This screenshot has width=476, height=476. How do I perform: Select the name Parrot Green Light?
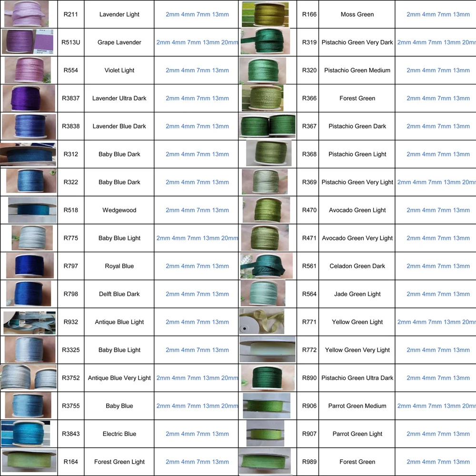click(357, 434)
